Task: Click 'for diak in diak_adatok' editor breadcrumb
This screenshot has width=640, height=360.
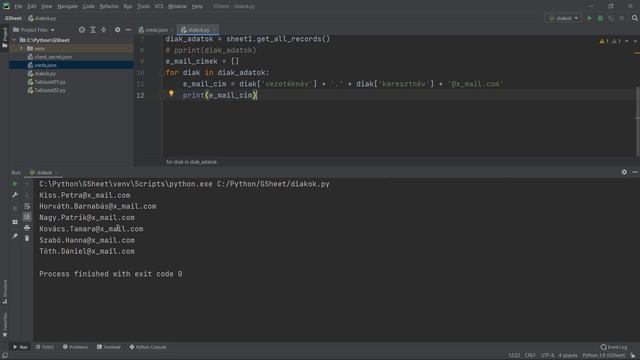Action: [191, 162]
